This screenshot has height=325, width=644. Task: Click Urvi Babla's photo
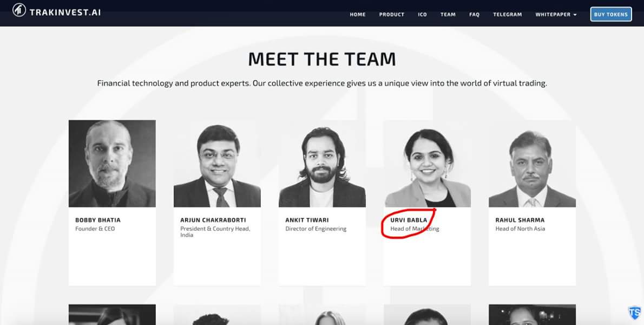pyautogui.click(x=427, y=164)
